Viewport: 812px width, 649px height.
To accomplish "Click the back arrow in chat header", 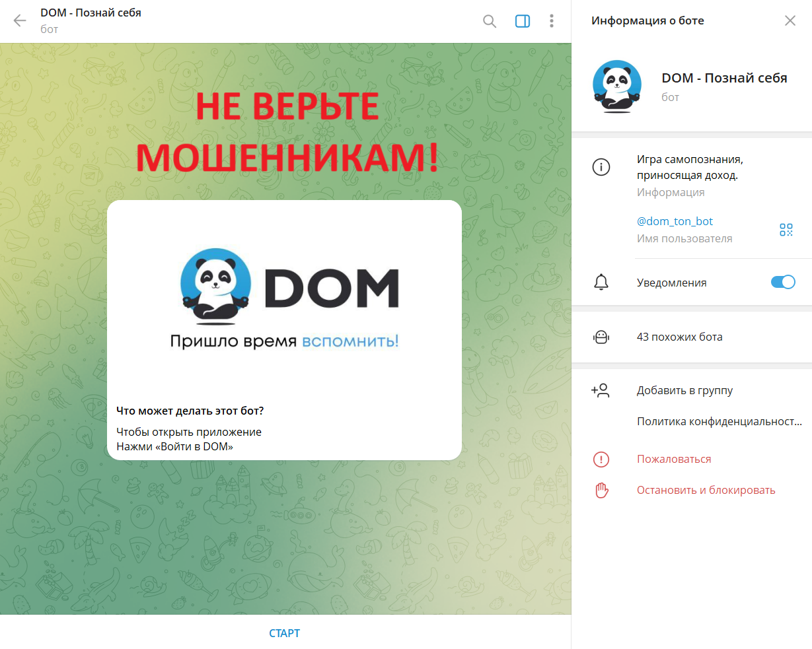I will point(20,21).
